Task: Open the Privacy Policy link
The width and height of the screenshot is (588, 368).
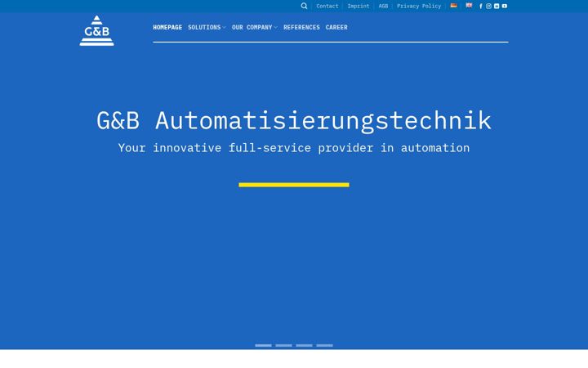Action: pos(419,6)
